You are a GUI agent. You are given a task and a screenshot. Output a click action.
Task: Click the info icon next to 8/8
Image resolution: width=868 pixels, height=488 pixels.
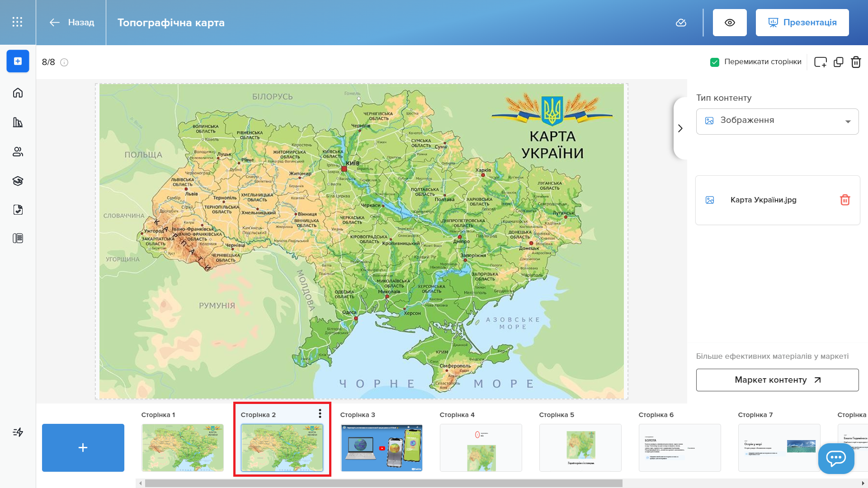coord(64,62)
